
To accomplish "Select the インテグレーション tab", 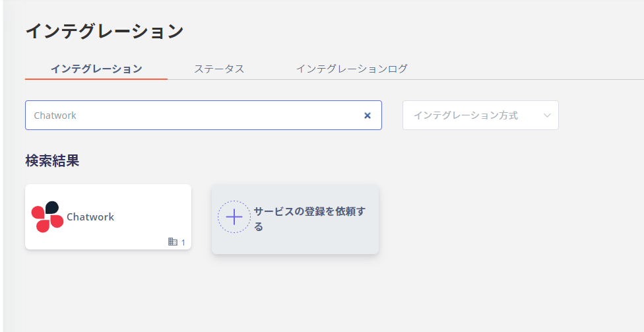I will (x=96, y=69).
